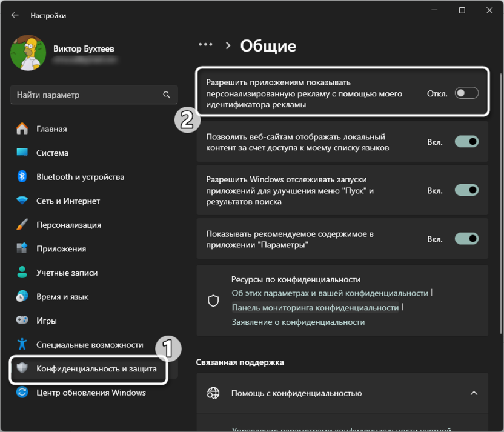Open Центр обновления Windows

pyautogui.click(x=94, y=393)
